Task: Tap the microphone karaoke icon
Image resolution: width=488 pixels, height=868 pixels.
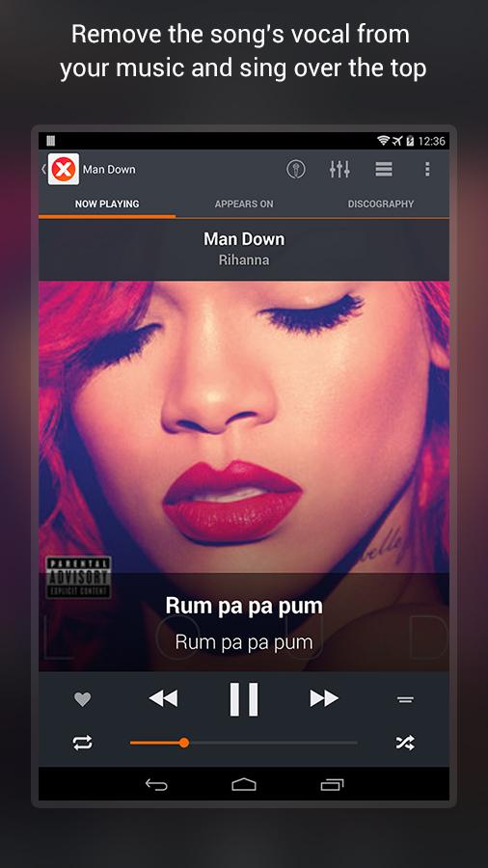Action: click(296, 169)
